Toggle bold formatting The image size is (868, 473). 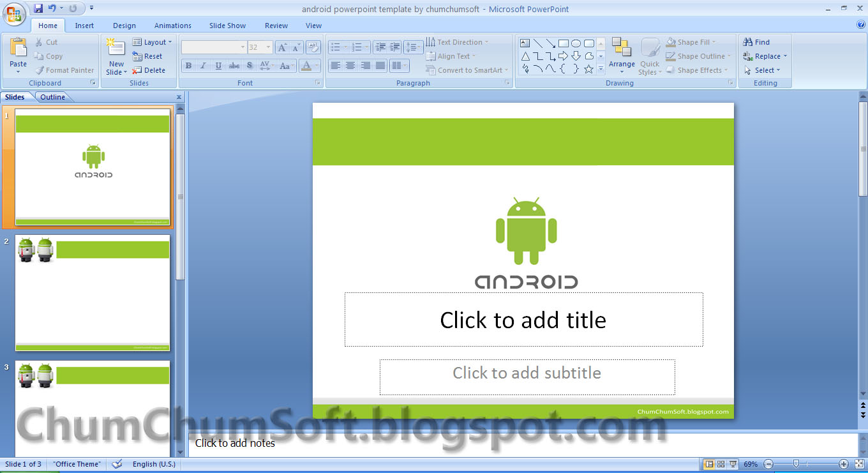(188, 65)
